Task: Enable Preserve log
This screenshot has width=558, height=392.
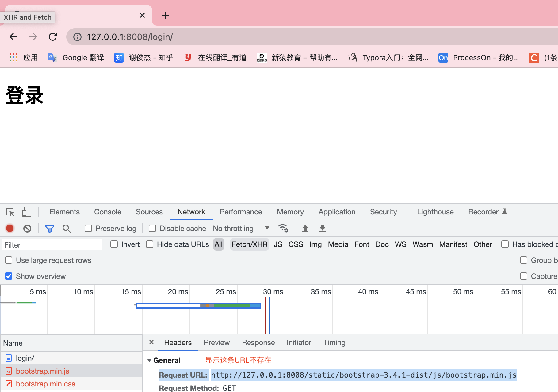Action: click(x=88, y=228)
